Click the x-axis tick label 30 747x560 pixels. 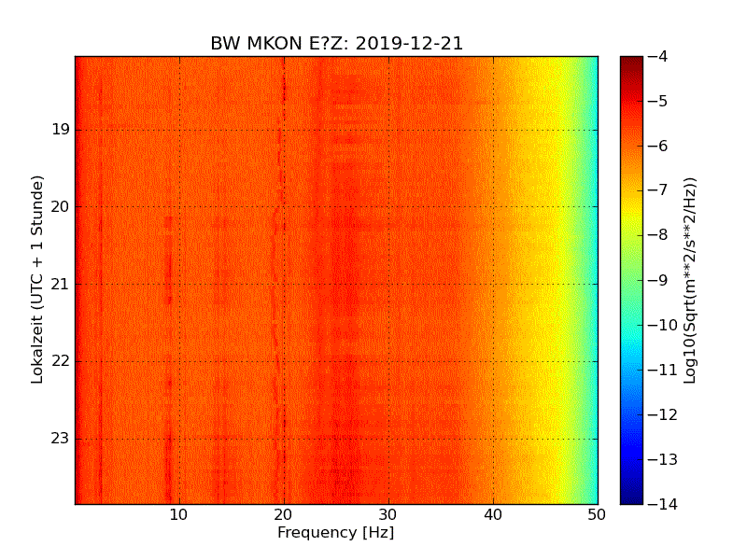(x=388, y=515)
